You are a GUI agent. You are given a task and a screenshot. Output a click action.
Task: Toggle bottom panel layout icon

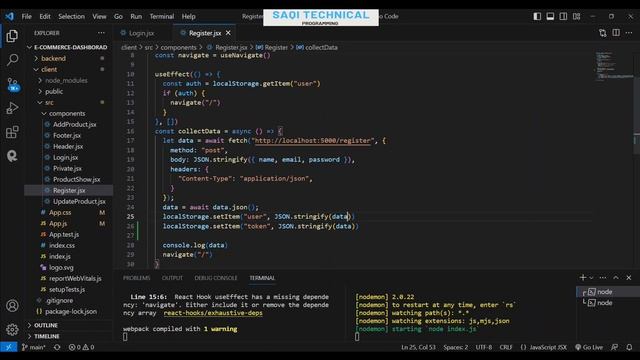(550, 16)
